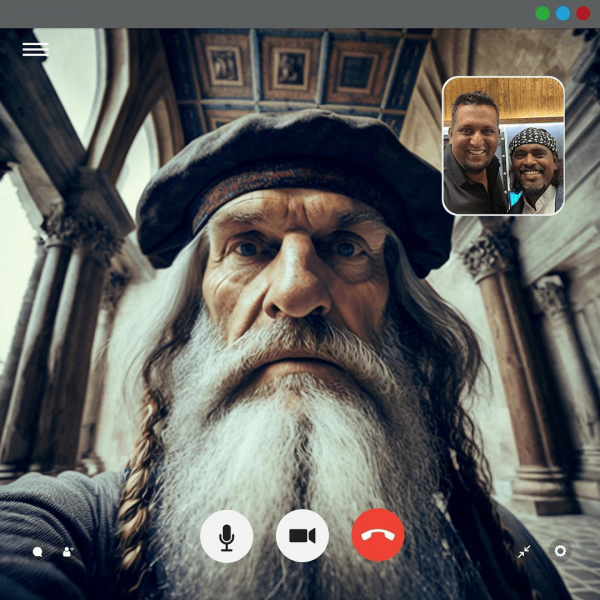This screenshot has height=600, width=600.
Task: Open the hamburger menu
Action: 35,49
